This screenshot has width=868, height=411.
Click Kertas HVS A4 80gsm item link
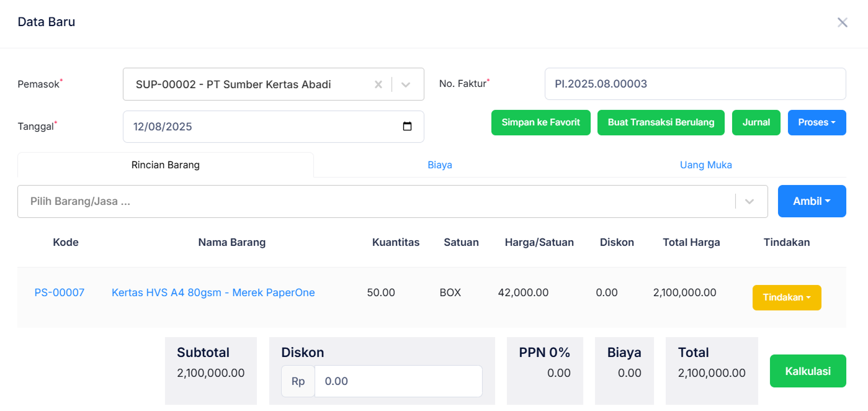213,292
